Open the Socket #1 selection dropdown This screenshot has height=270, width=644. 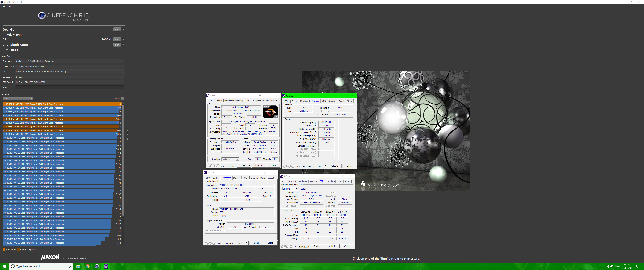pos(230,159)
